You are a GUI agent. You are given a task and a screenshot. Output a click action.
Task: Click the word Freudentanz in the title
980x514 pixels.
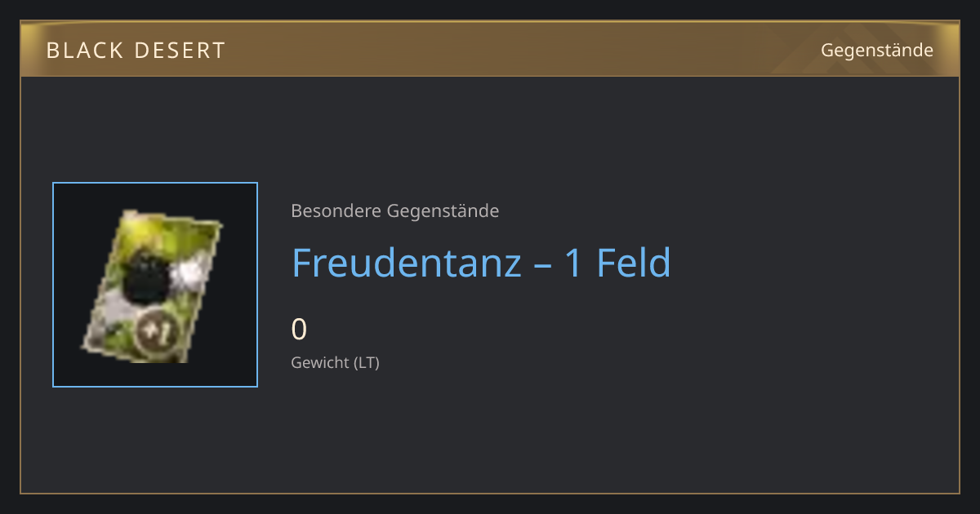click(x=407, y=263)
